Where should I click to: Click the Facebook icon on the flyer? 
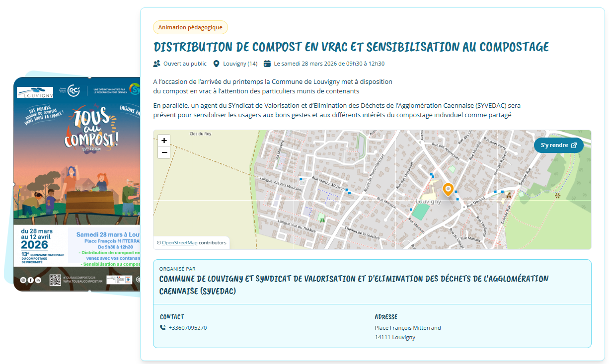[30, 280]
